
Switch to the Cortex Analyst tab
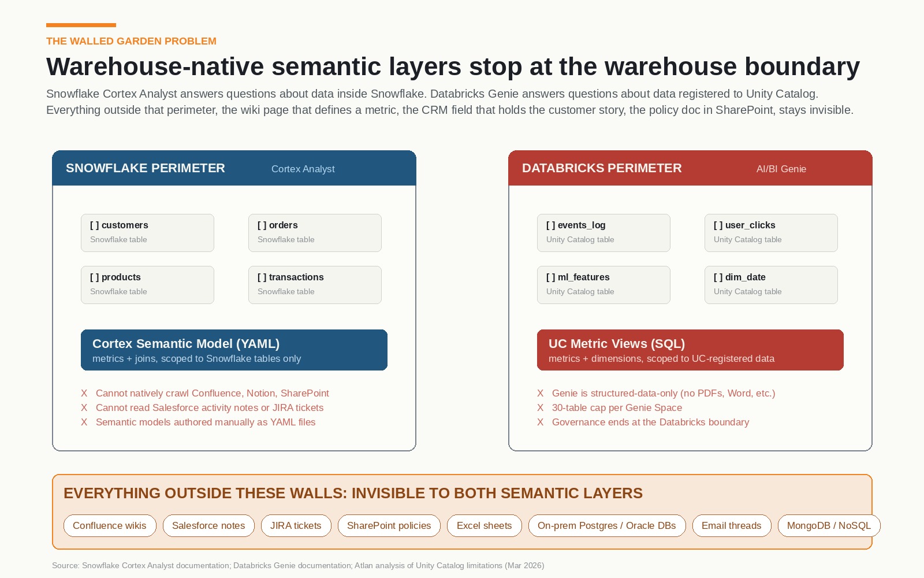click(x=303, y=169)
